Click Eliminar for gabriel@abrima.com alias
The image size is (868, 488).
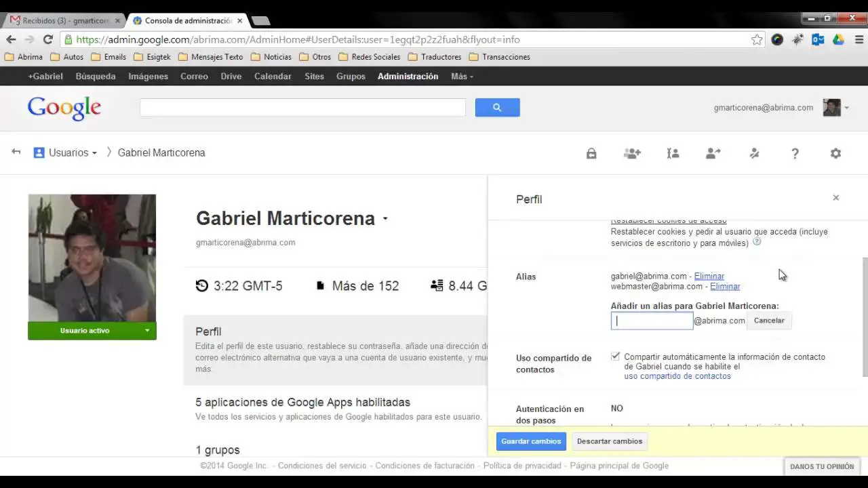[x=709, y=276]
